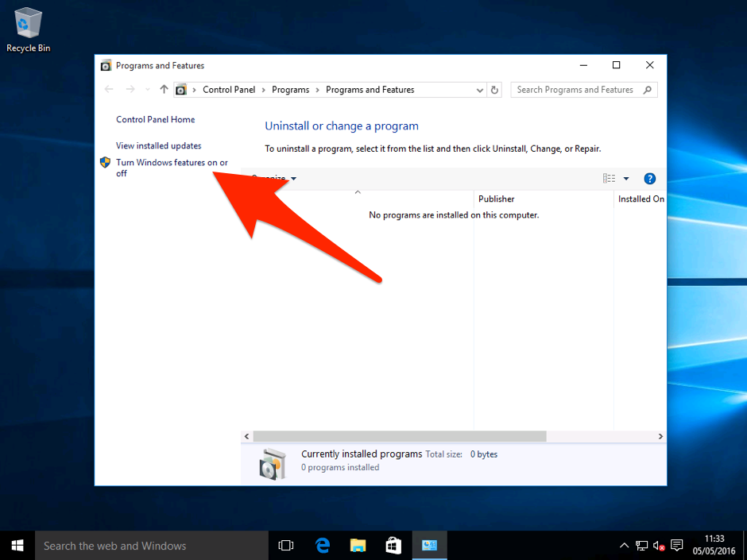The width and height of the screenshot is (747, 560).
Task: Select Programs in the breadcrumb
Action: pos(290,90)
